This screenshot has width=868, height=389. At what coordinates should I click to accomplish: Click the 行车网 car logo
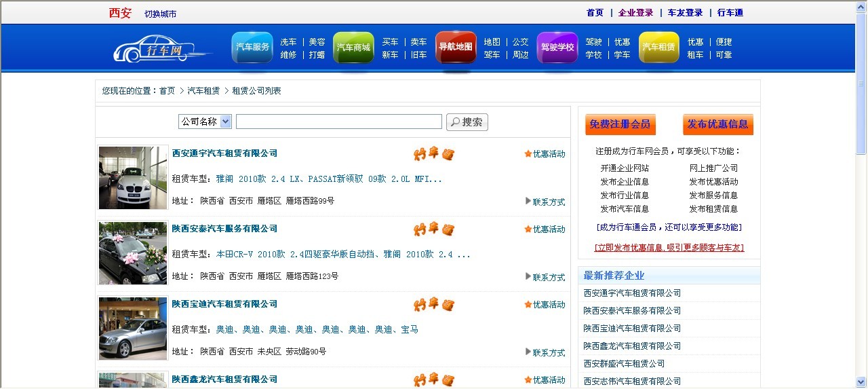161,49
